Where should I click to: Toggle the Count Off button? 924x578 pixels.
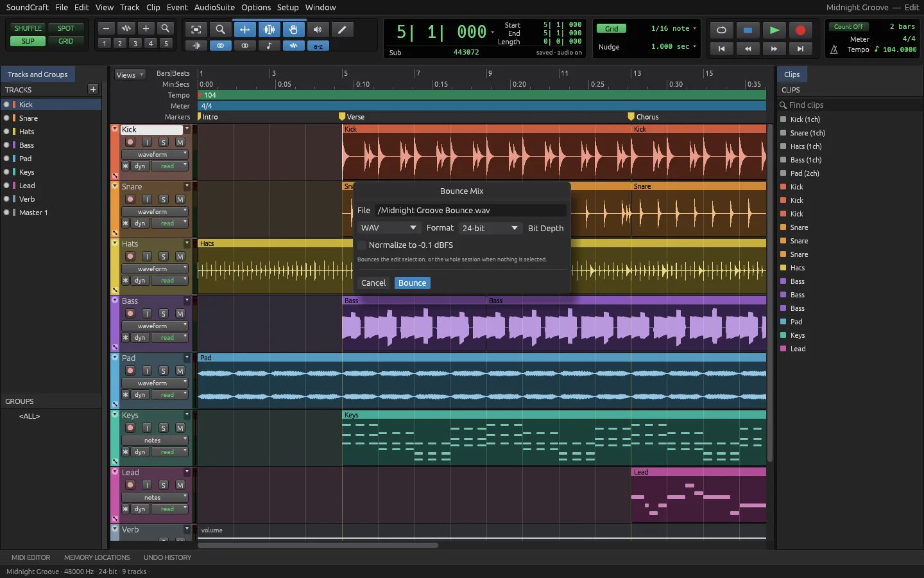coord(848,27)
